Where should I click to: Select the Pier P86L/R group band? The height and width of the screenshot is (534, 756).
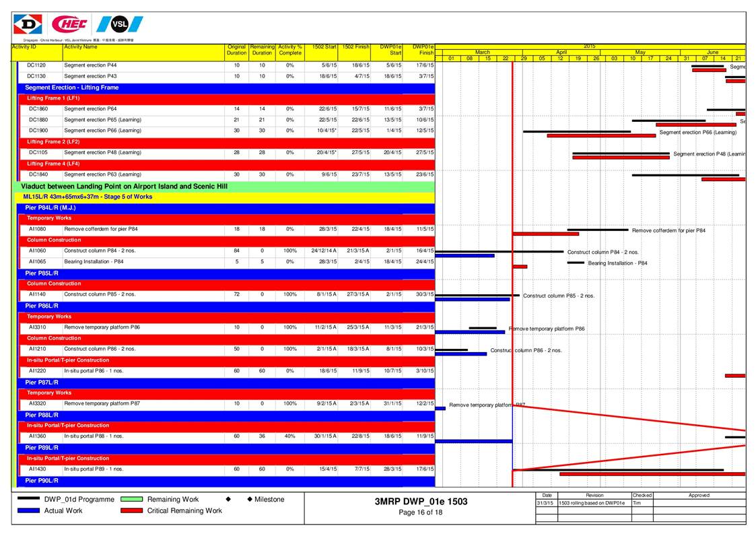(x=226, y=306)
